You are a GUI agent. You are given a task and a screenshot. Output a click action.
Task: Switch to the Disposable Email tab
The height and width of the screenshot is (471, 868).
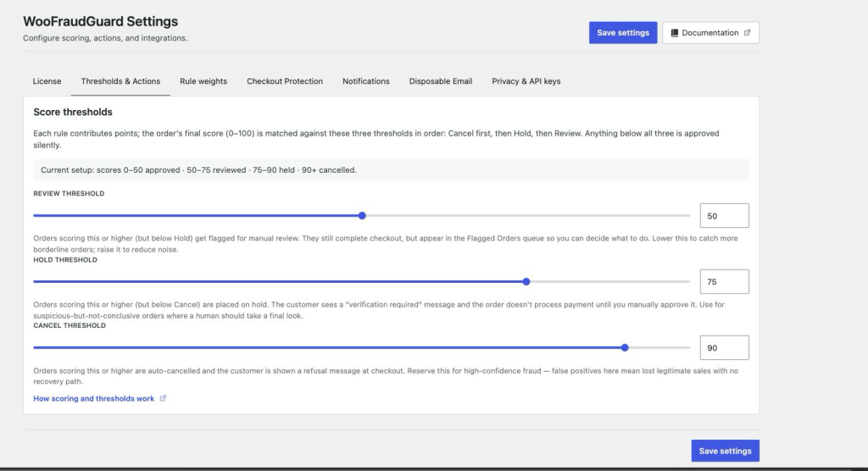click(x=441, y=81)
